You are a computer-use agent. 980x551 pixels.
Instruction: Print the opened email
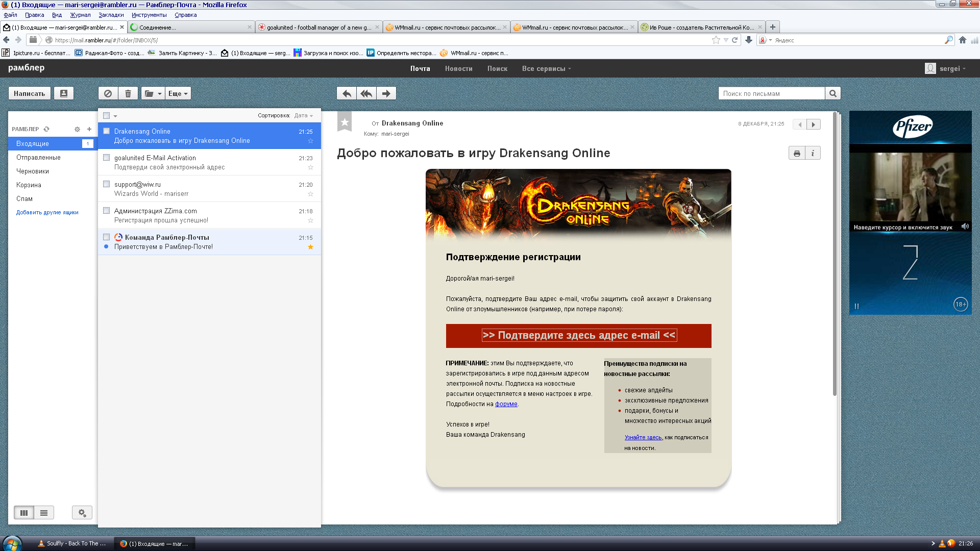click(797, 153)
